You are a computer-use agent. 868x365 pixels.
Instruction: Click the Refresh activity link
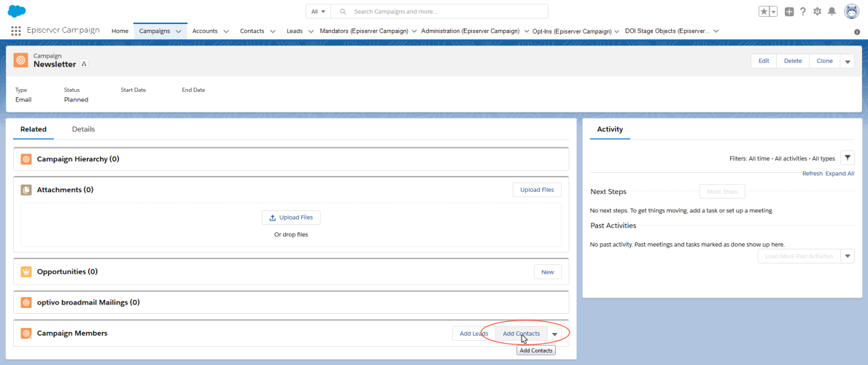point(813,173)
